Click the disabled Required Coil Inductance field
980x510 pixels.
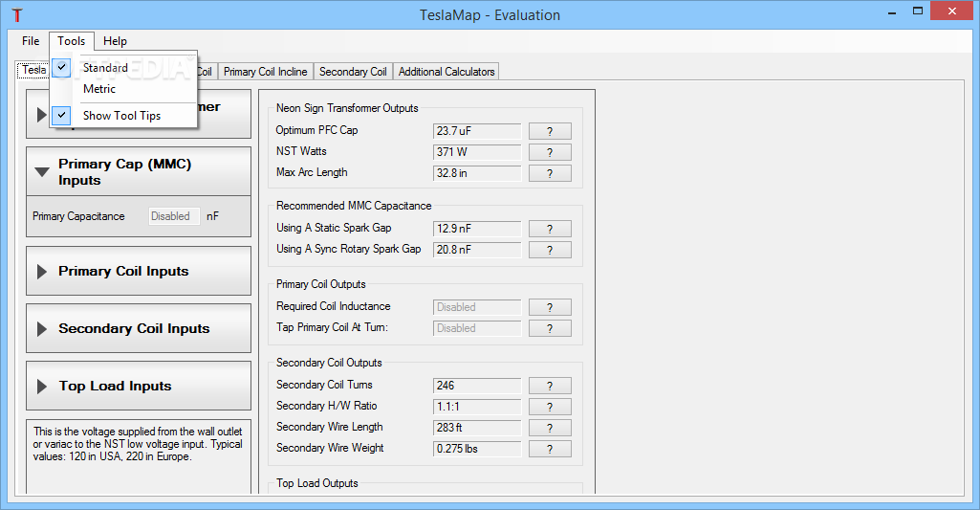point(477,307)
